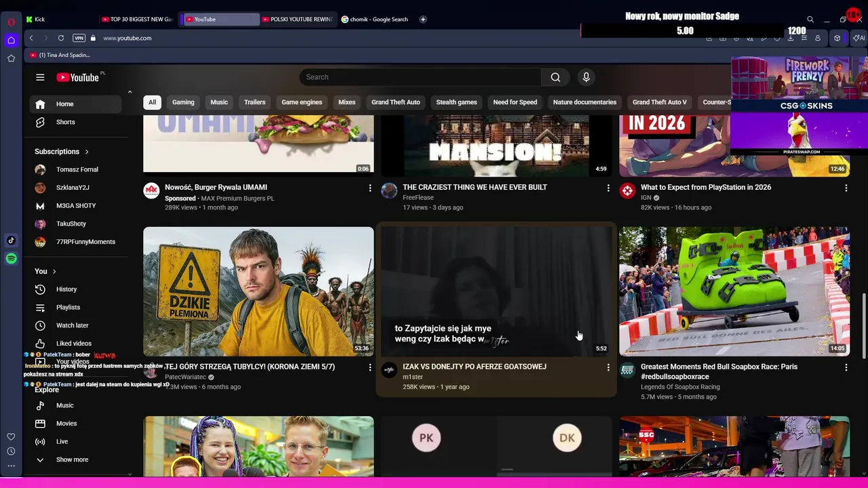Select the Game engines filter chip
Screen dimensions: 868x488
tap(302, 102)
